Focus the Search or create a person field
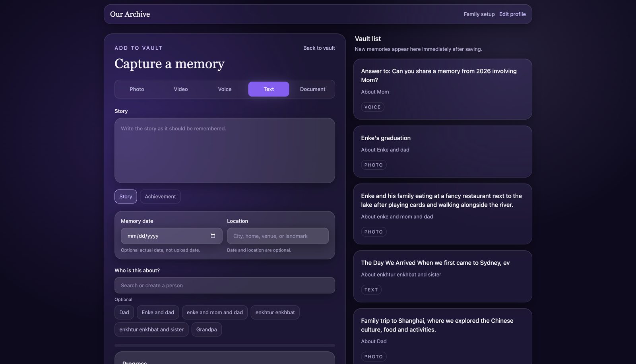 point(225,285)
